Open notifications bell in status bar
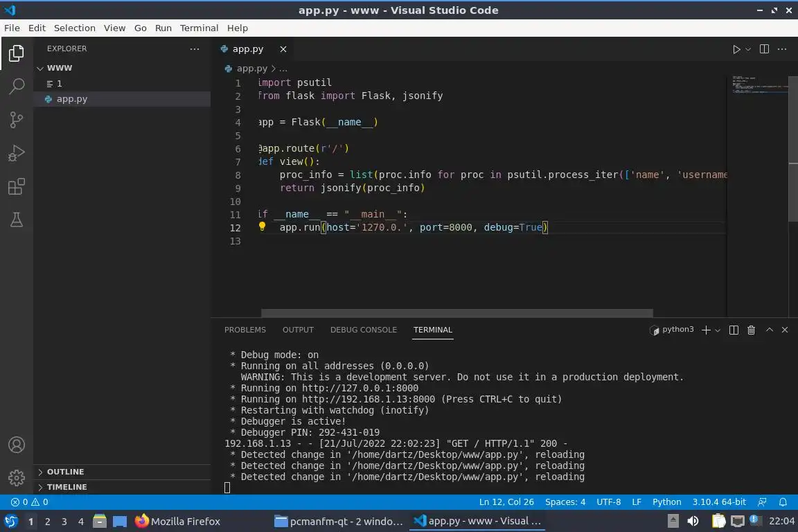The height and width of the screenshot is (532, 798). tap(783, 502)
